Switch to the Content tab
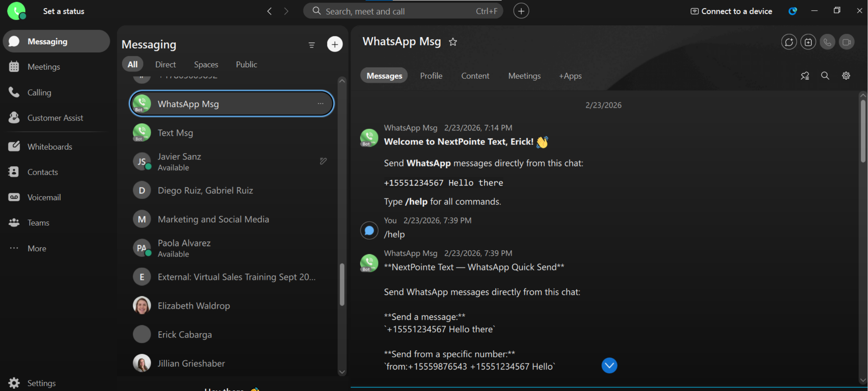This screenshot has width=868, height=391. click(475, 76)
